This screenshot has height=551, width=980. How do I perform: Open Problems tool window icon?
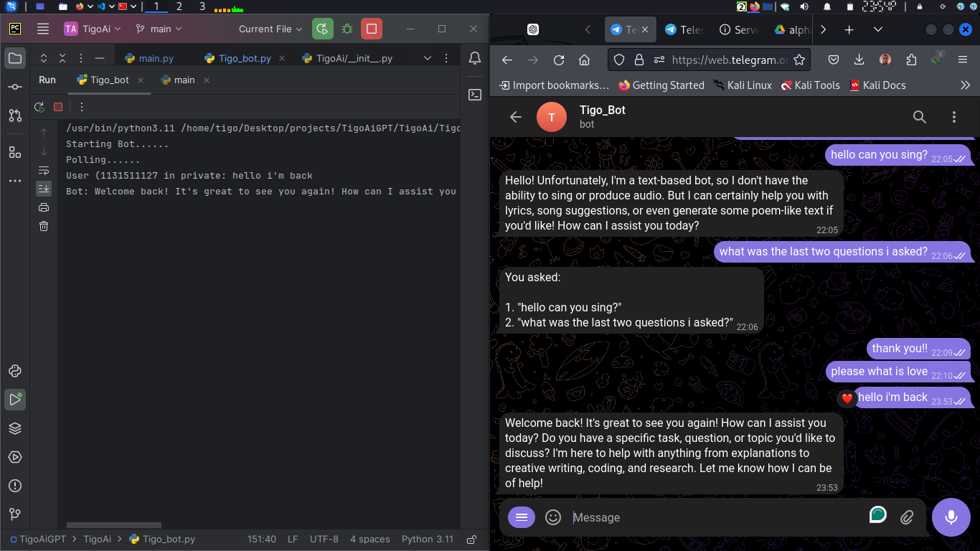point(15,486)
